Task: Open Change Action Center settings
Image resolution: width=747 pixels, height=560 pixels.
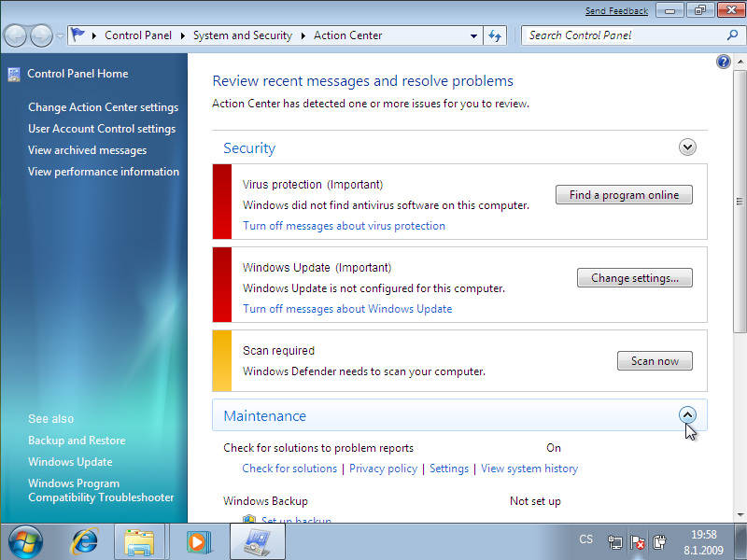Action: (x=104, y=107)
